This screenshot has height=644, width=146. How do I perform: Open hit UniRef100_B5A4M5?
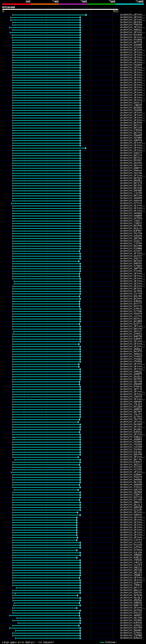pos(131,135)
